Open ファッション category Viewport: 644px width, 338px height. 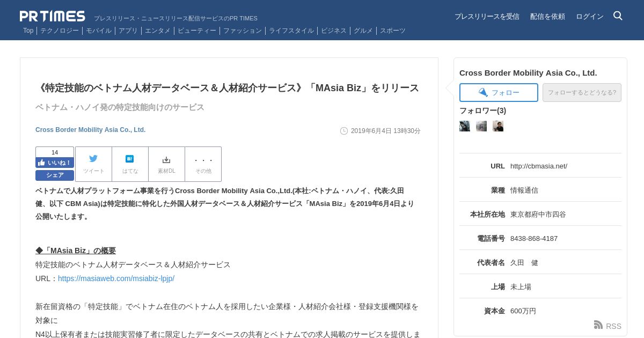(x=243, y=31)
